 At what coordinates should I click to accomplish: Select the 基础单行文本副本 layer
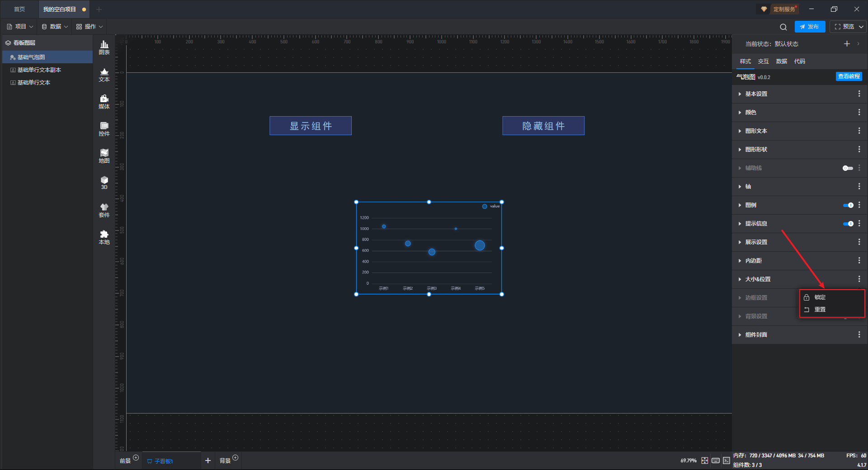(x=47, y=70)
